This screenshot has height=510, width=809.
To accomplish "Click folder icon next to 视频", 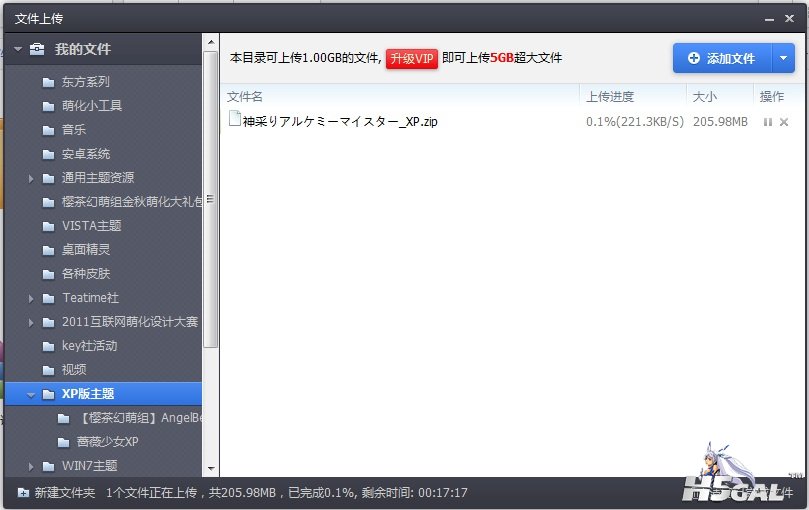I will click(48, 370).
